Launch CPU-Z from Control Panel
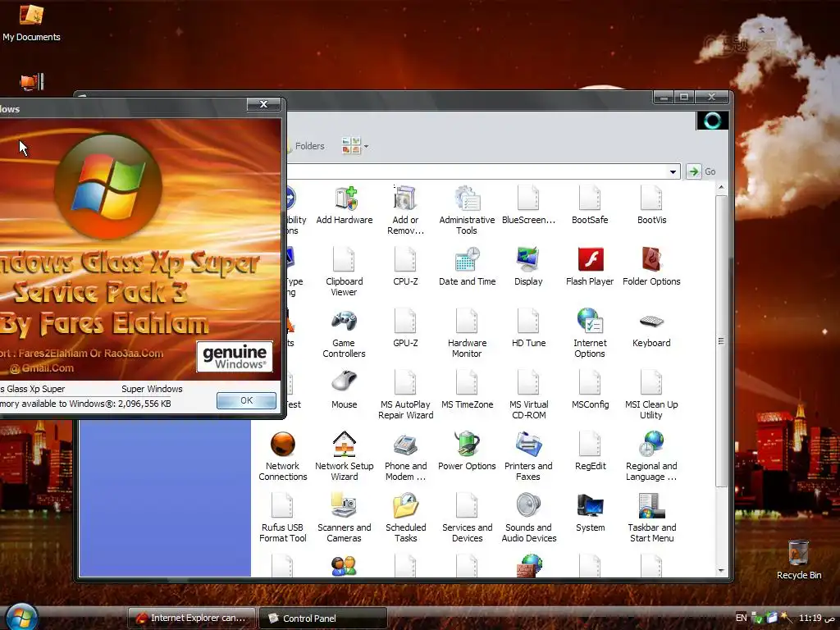This screenshot has width=840, height=630. coord(405,267)
